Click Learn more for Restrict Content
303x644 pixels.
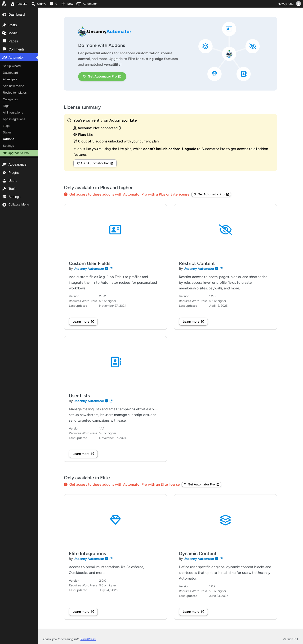tap(193, 321)
